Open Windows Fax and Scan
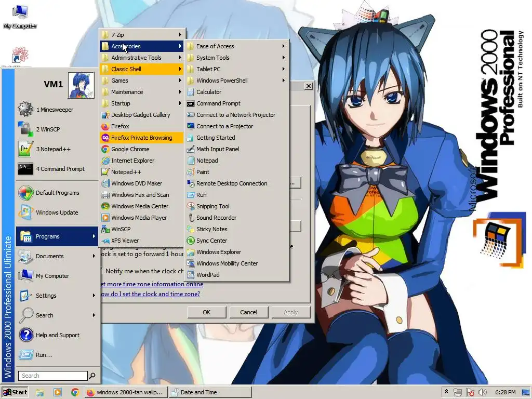Viewport: 532px width, 399px height. pos(142,195)
